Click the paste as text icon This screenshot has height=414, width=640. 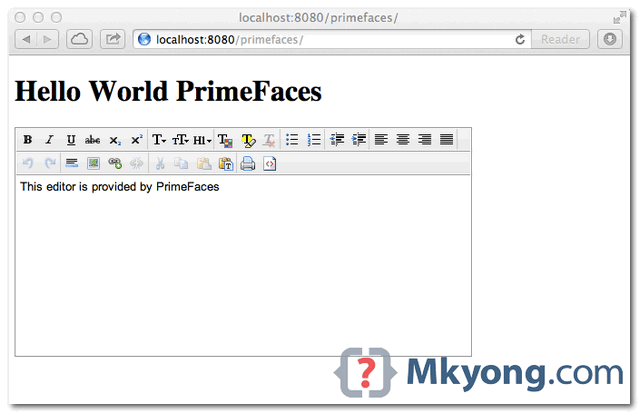(x=226, y=163)
